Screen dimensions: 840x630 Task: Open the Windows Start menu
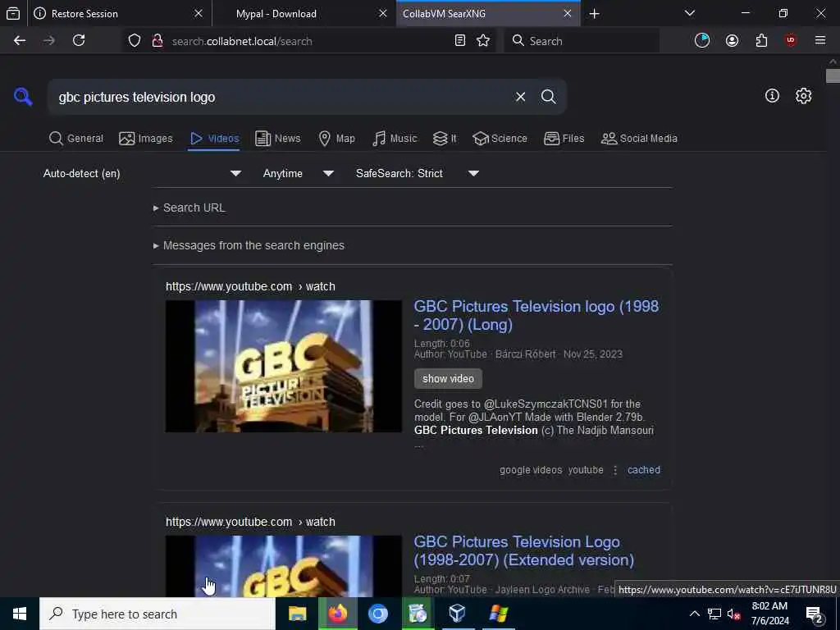(20, 614)
